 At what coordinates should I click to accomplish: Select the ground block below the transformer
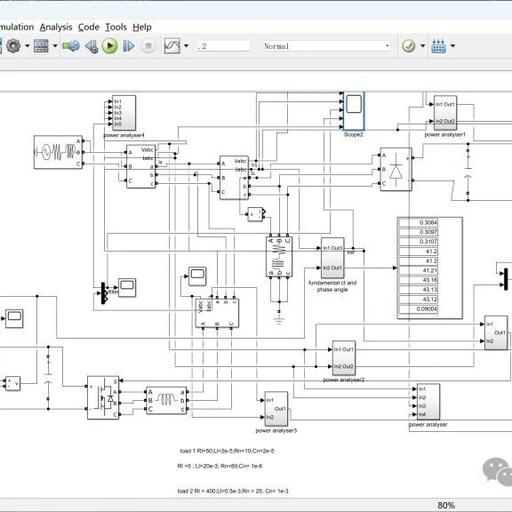(279, 319)
